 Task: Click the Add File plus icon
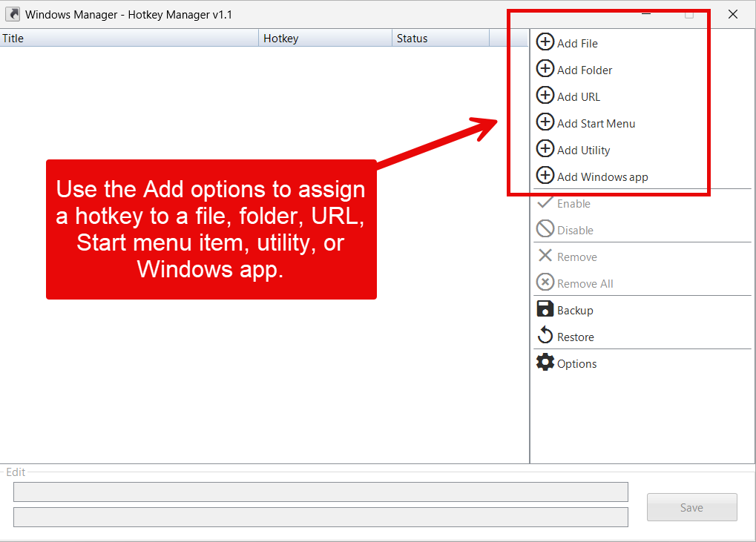tap(545, 42)
